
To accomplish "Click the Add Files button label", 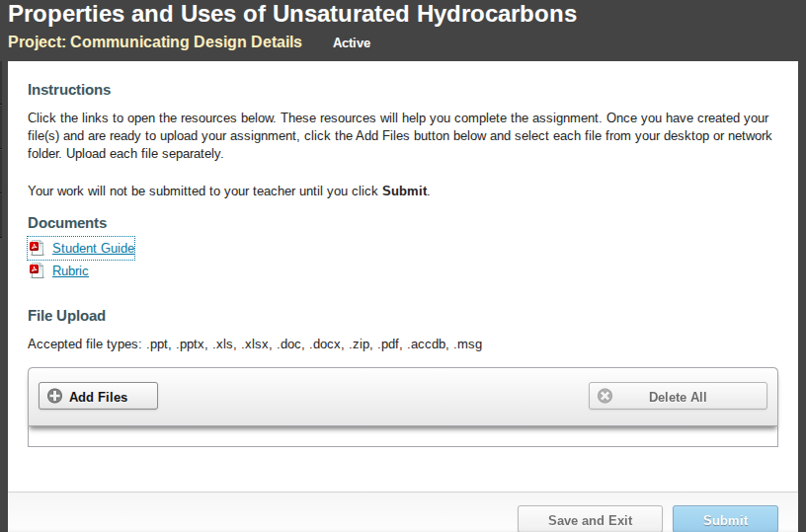I will click(x=98, y=397).
